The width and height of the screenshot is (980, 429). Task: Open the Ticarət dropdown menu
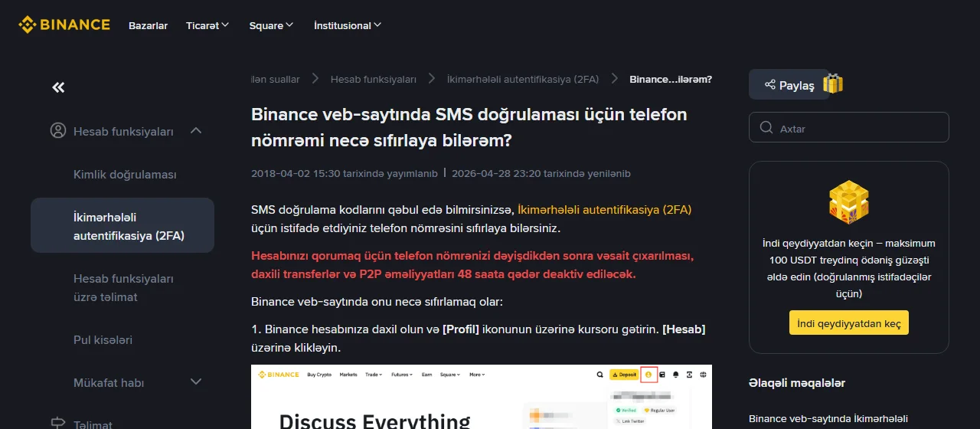(207, 25)
